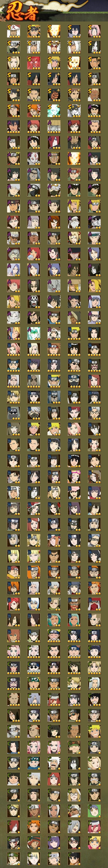Pick the S-rank ninja with 油 forehead protector
108x868 pixels.
pyautogui.click(x=34, y=47)
